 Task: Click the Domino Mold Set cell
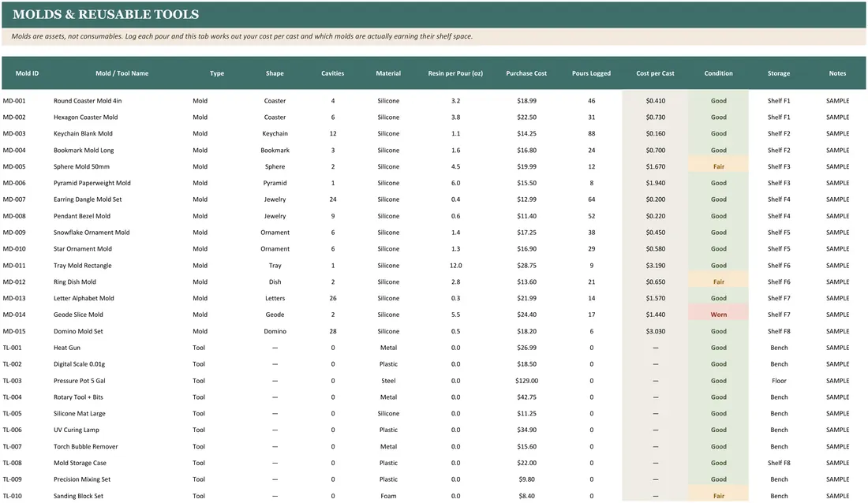(78, 331)
